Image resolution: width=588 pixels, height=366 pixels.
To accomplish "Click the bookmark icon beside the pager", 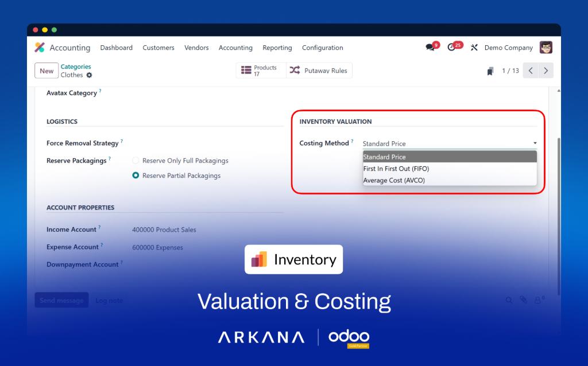I will [x=490, y=71].
